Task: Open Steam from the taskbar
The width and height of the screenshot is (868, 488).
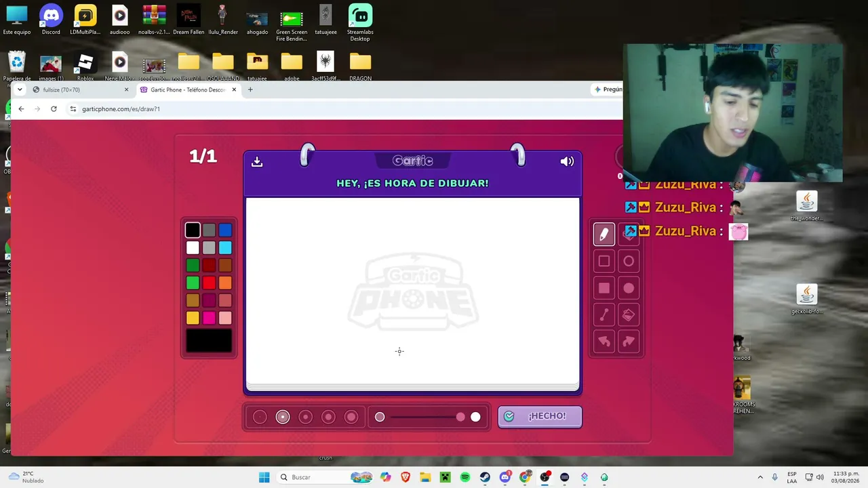Action: 485,477
